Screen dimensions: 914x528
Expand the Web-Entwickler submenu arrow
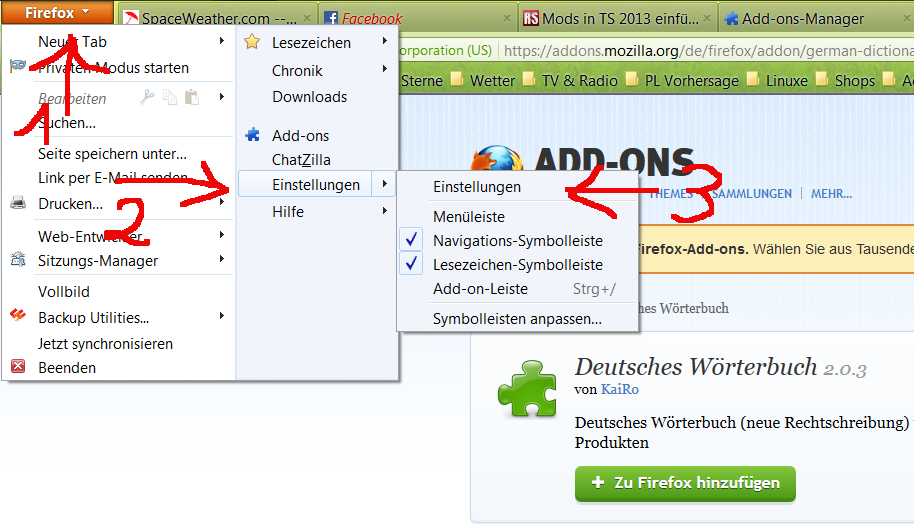click(222, 235)
